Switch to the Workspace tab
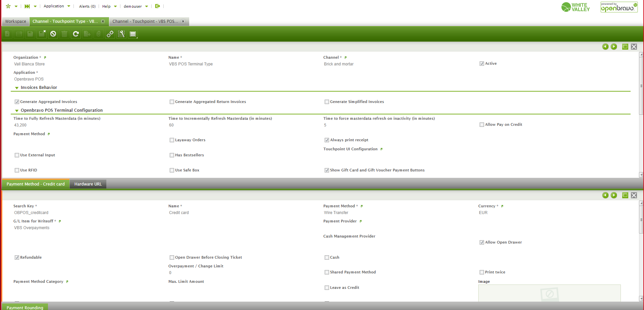644x310 pixels. (15, 21)
